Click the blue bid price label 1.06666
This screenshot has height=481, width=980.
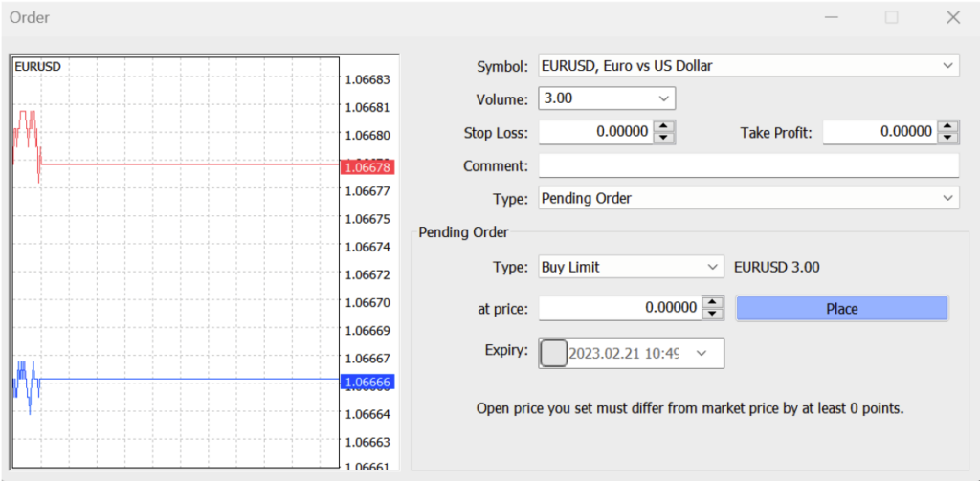tap(367, 382)
